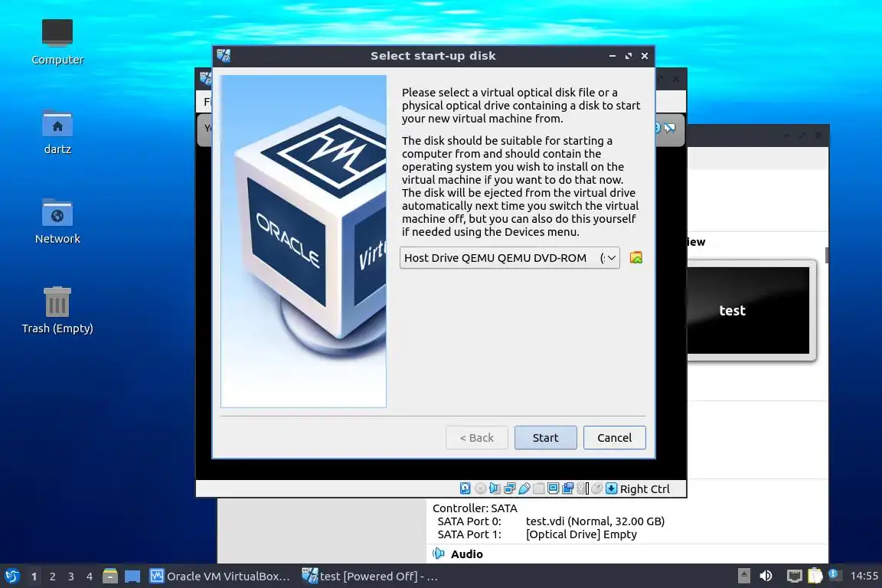Click shared folders indicator in VM status bar
Image resolution: width=882 pixels, height=588 pixels.
pos(539,488)
